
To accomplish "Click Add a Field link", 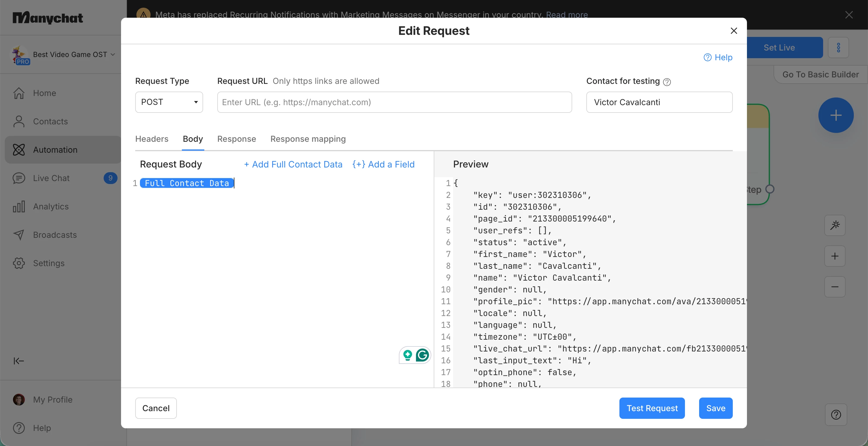I will pos(384,164).
